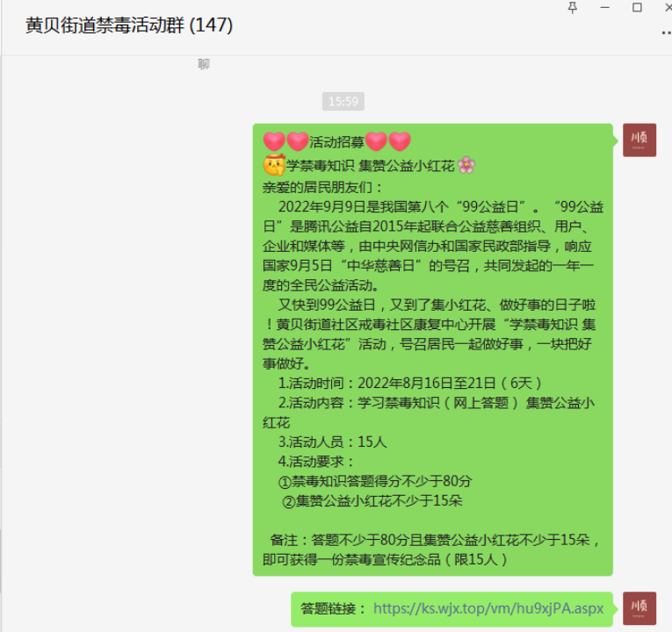Click the line 1.活动时间：2022年8月16日至21日
Viewport: 672px width, 632px height.
click(409, 383)
